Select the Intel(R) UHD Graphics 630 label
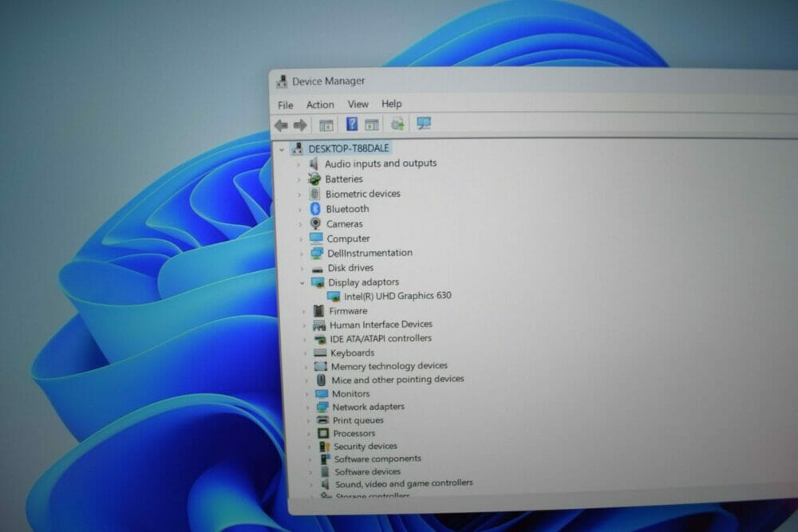The image size is (798, 532). (397, 295)
